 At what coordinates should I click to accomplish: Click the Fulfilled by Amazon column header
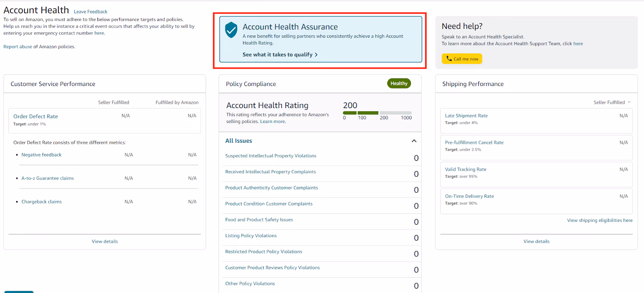click(x=177, y=102)
